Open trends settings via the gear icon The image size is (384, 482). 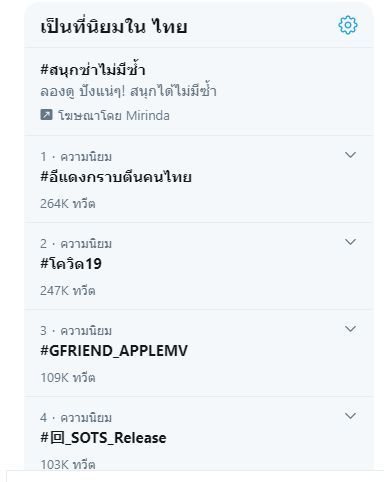[x=348, y=25]
